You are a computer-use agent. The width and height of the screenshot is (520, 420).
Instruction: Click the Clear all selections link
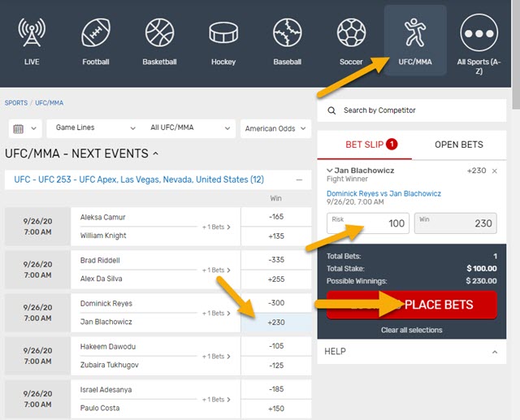point(412,330)
